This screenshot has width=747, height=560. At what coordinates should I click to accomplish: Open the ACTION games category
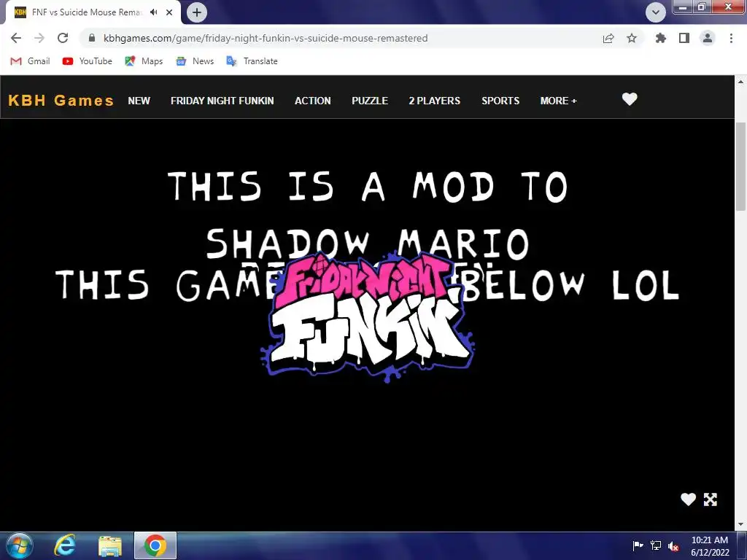(x=312, y=101)
